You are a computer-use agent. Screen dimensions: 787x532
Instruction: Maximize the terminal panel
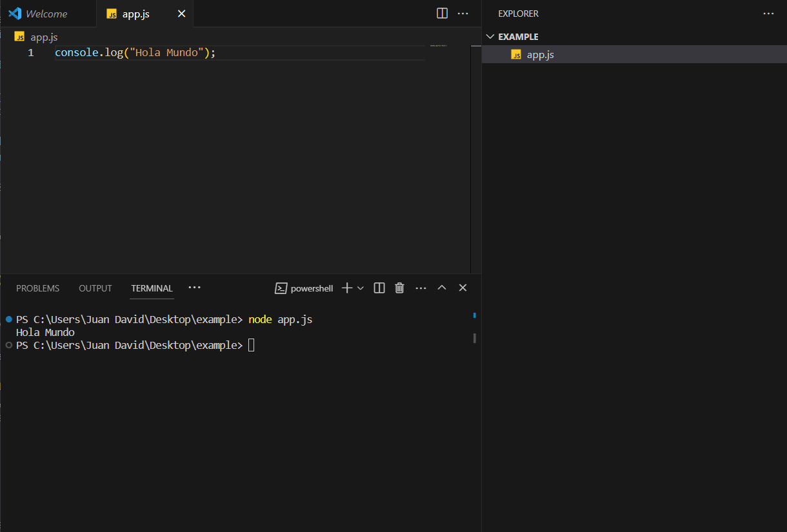[442, 288]
